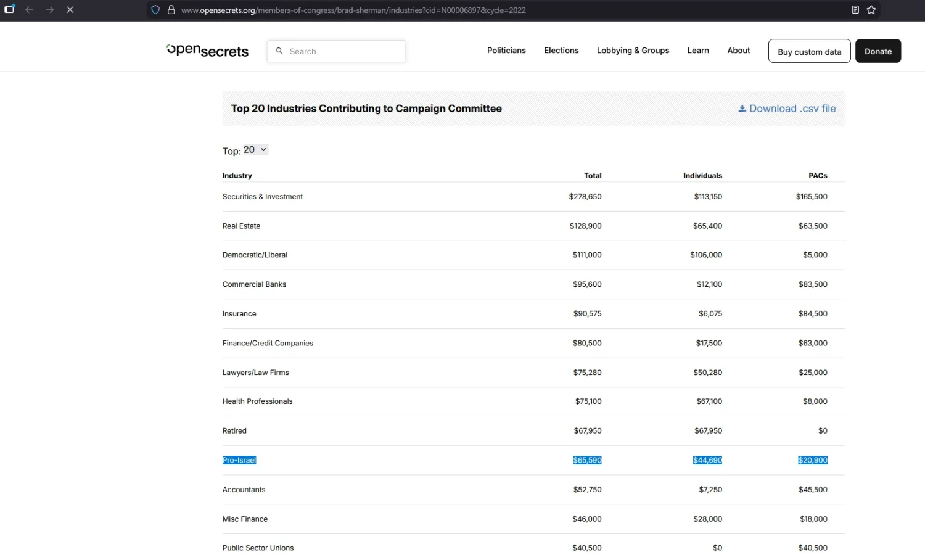The image size is (925, 560).
Task: Click the browser back arrow
Action: pos(30,10)
